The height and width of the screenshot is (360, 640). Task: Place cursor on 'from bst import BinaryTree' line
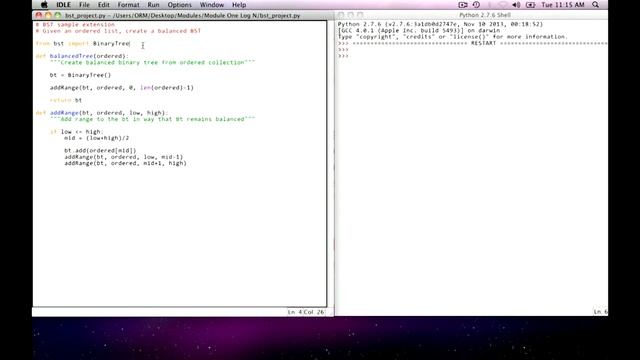83,44
